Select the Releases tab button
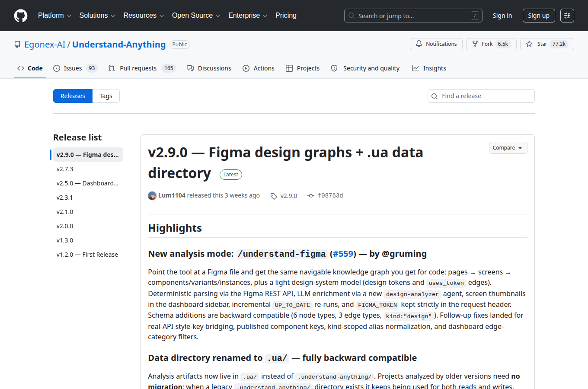 73,96
